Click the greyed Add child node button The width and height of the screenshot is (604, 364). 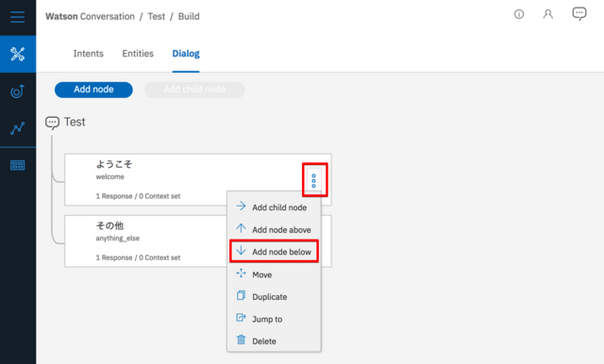(x=194, y=90)
